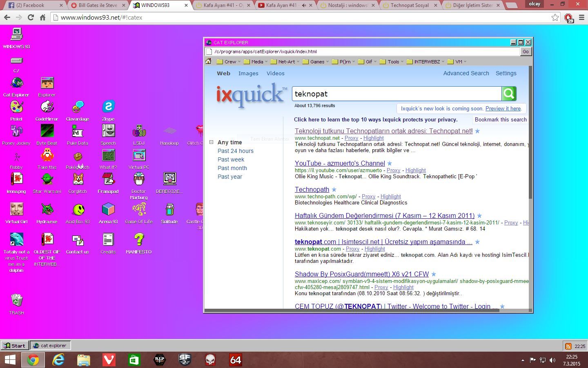588x368 pixels.
Task: Click the Cat Explorer address bar
Action: tap(362, 52)
